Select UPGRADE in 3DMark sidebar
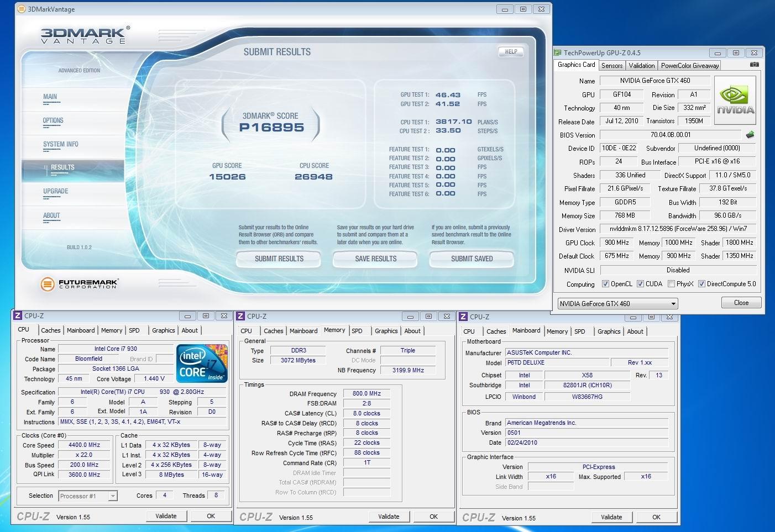This screenshot has width=775, height=532. [56, 192]
